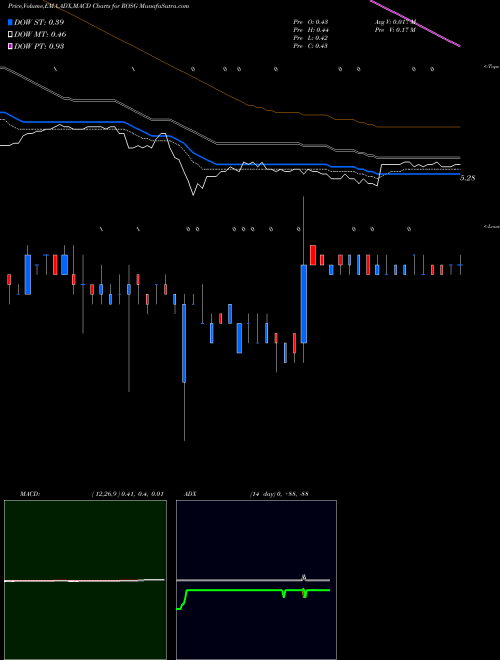Click the 5.28 price label
Screen dimensions: 500x660
click(467, 178)
